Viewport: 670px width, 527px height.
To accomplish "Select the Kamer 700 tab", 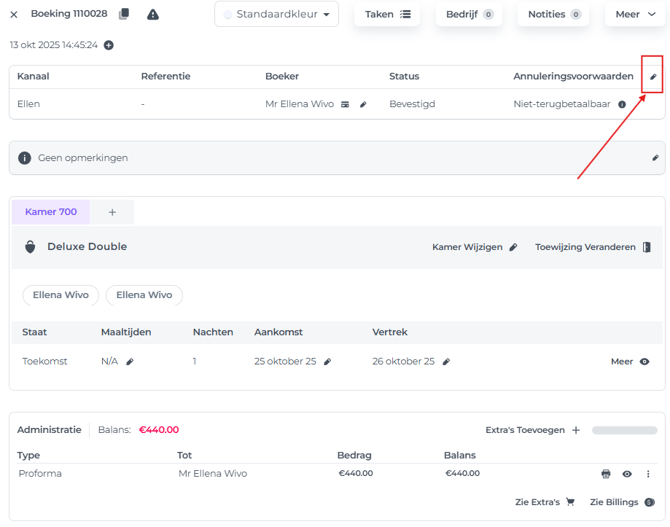I will click(x=51, y=212).
